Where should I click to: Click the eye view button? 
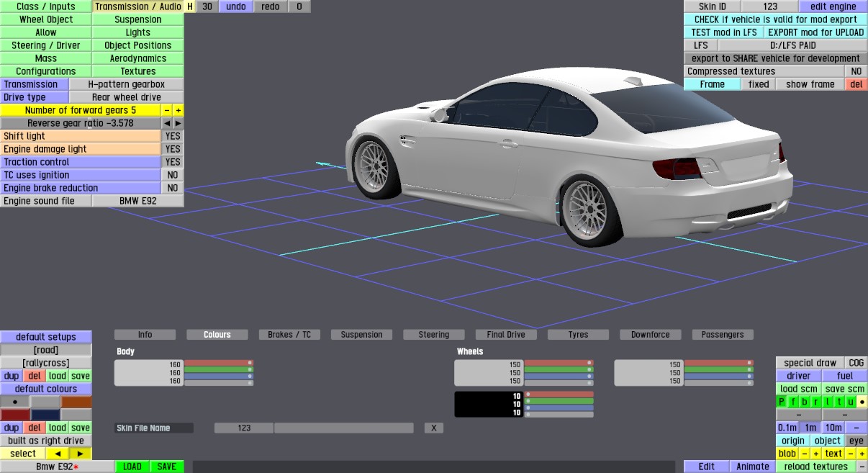click(x=856, y=441)
